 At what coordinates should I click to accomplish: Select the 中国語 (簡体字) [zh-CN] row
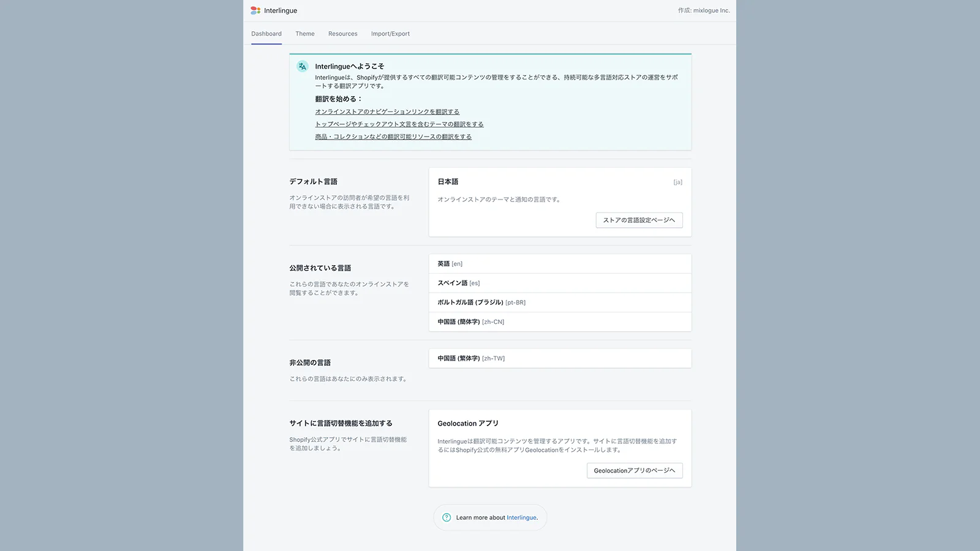click(x=560, y=321)
